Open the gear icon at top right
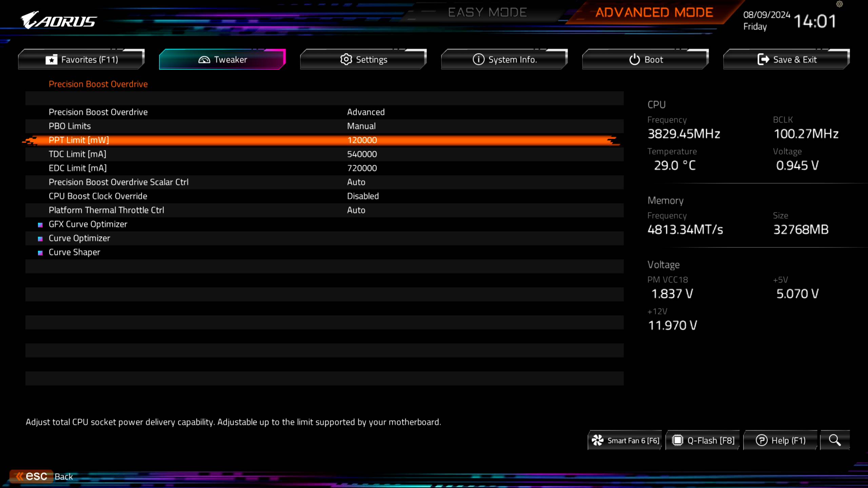The image size is (868, 488). pyautogui.click(x=839, y=4)
